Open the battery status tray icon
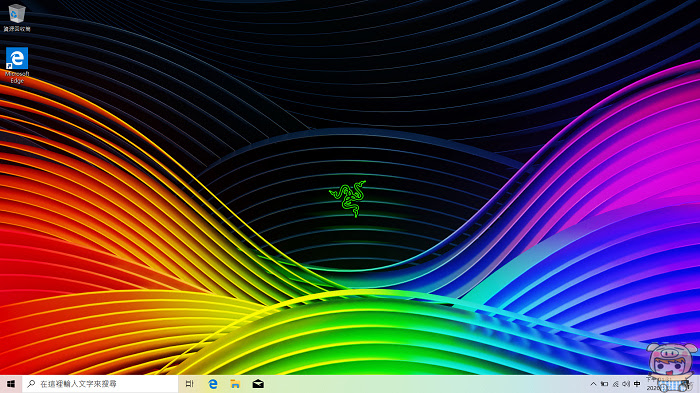 pyautogui.click(x=604, y=384)
